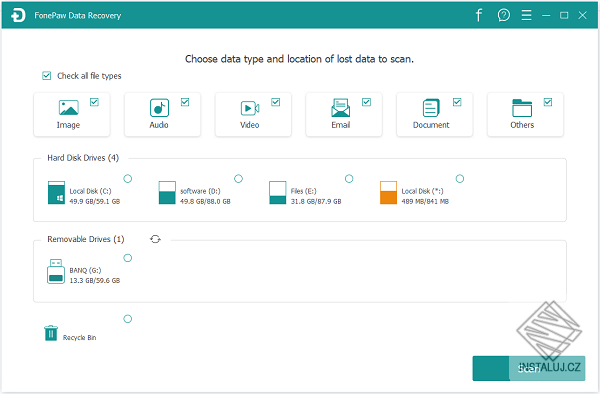Click the Video camera icon
Screen dimensions: 600x394
pos(250,108)
